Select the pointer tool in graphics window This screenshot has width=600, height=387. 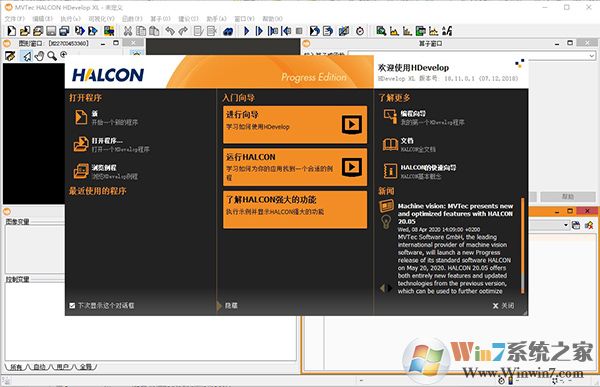[26, 56]
